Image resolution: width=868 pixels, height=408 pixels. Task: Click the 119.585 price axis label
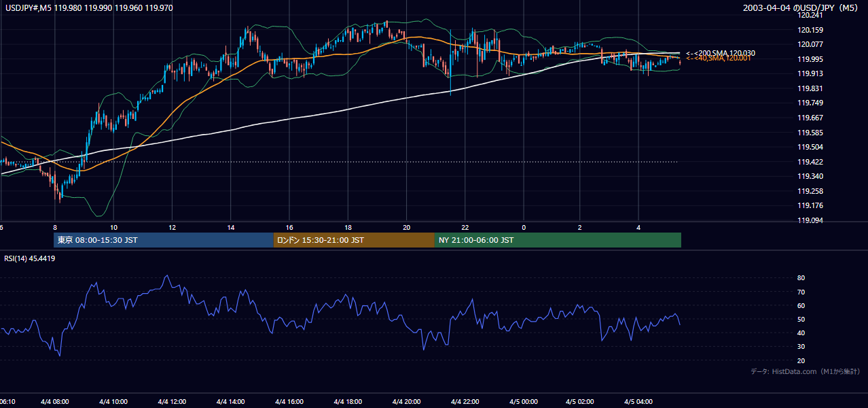pyautogui.click(x=810, y=133)
